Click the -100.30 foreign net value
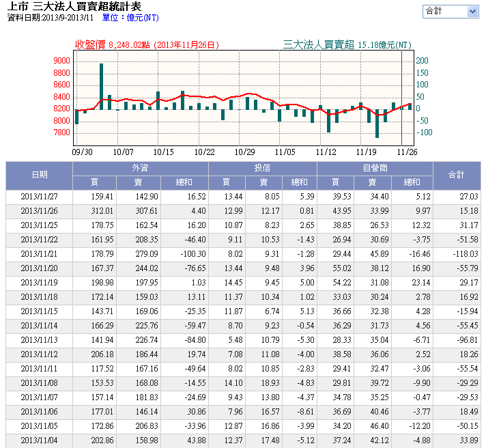The image size is (486, 448). coord(193,254)
